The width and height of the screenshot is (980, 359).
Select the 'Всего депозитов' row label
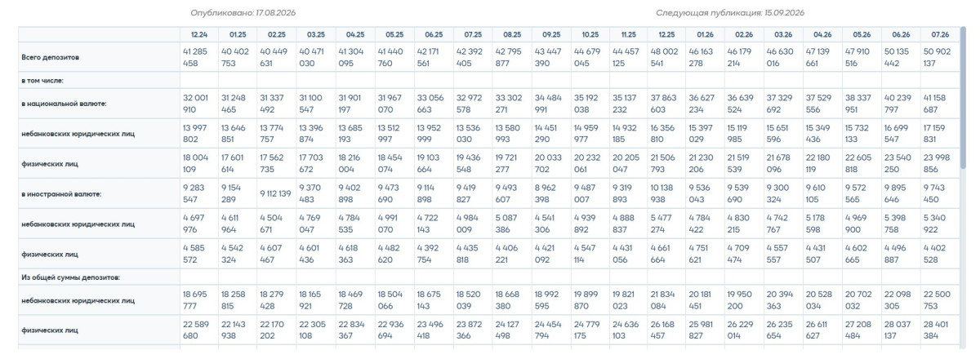tap(51, 57)
